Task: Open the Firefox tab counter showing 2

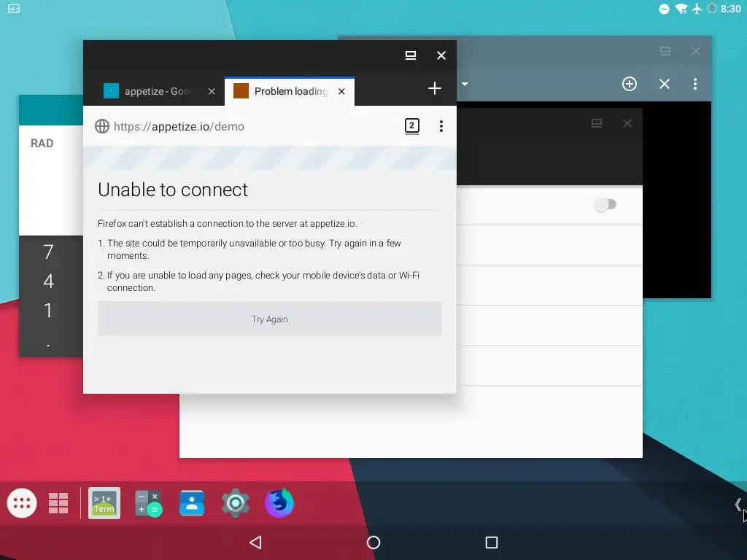Action: 412,126
